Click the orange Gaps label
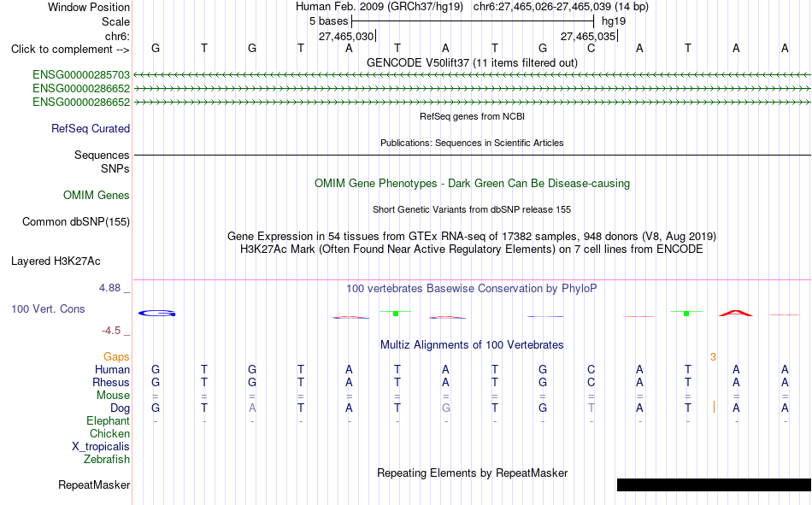812x505 pixels. coord(116,357)
